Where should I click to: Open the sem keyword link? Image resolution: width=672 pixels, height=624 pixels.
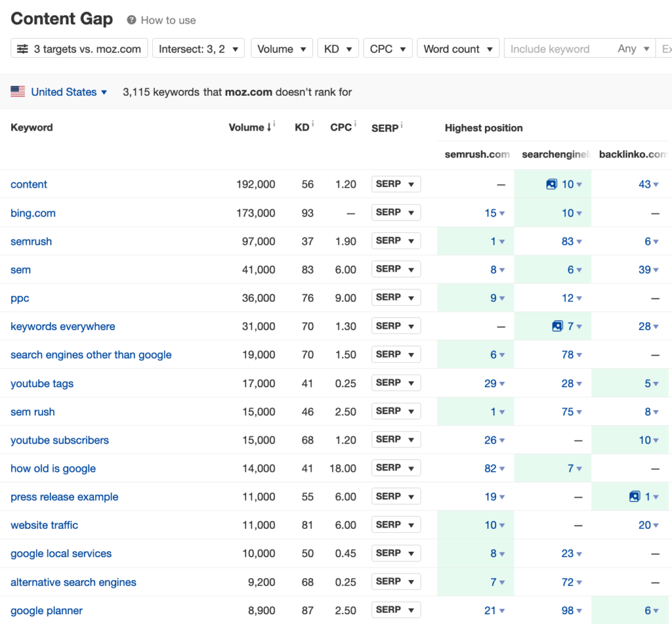pyautogui.click(x=20, y=270)
